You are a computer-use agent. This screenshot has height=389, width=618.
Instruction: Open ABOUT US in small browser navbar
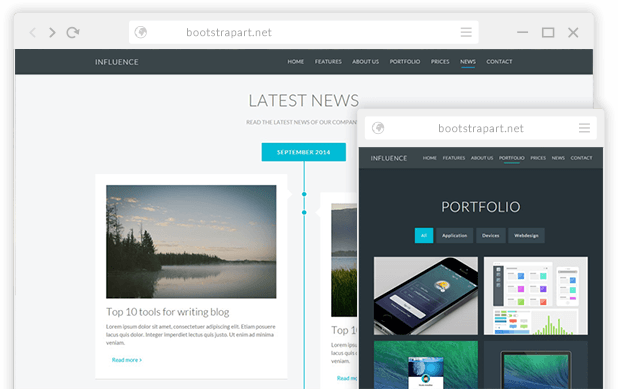coord(482,158)
